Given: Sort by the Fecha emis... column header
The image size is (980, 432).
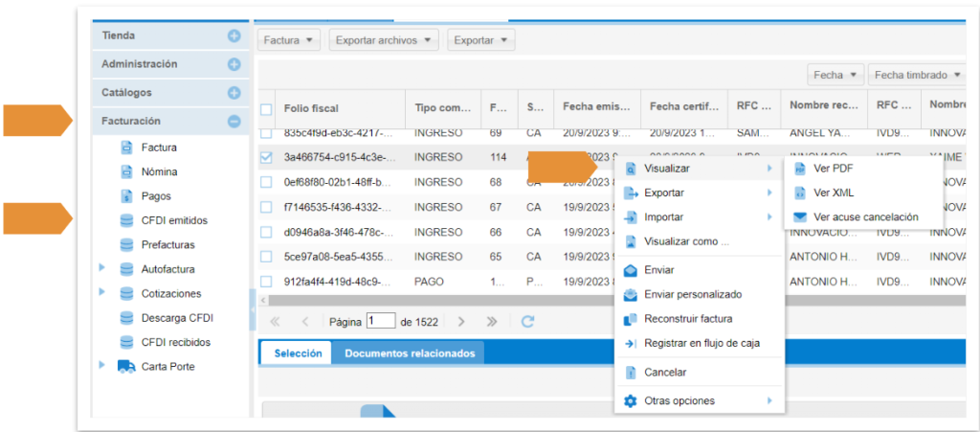Looking at the screenshot, I should (597, 108).
